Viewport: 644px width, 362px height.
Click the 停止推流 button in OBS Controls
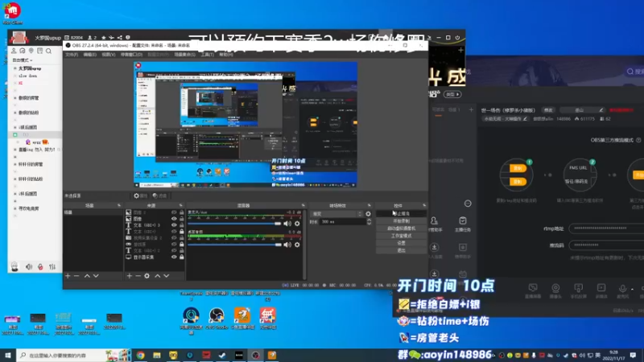click(401, 213)
